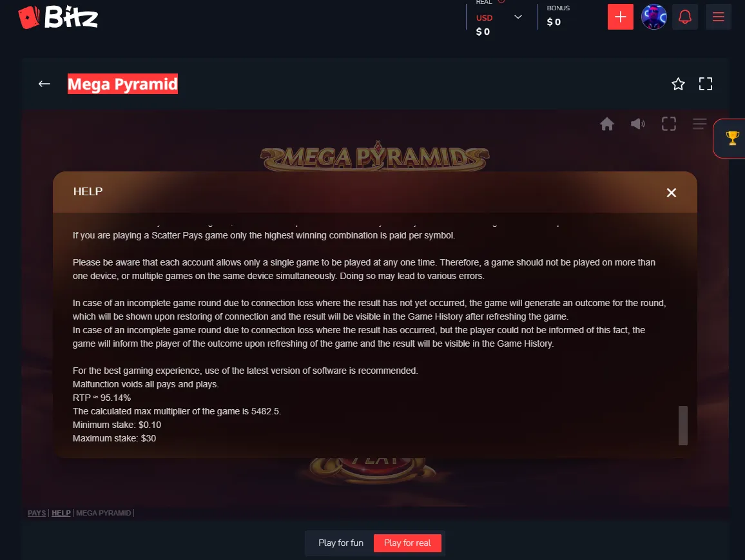Open the PAYS tab link
Screen dimensions: 745x560
point(37,513)
